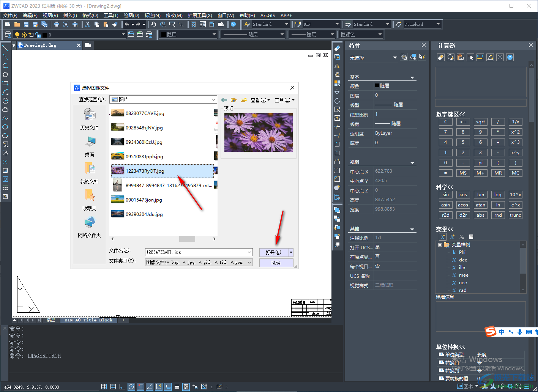Click the sqrt calculator button
Viewport: 538px width, 392px height.
click(x=480, y=122)
